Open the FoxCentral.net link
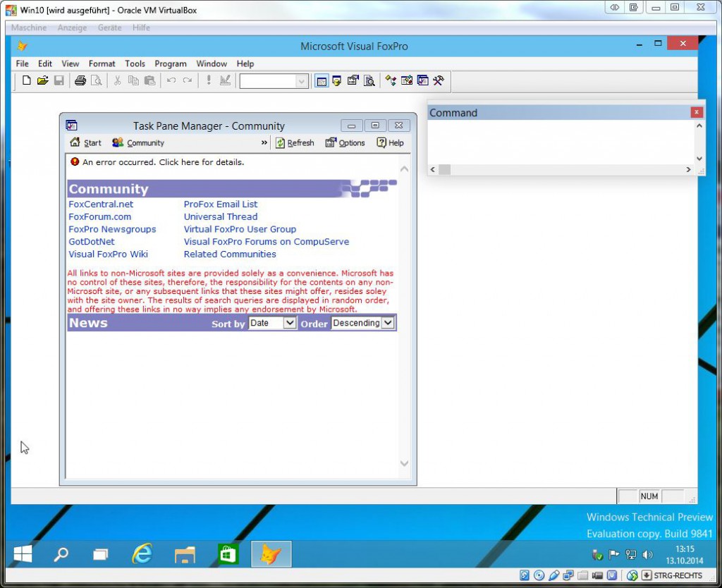The image size is (722, 588). coord(101,204)
